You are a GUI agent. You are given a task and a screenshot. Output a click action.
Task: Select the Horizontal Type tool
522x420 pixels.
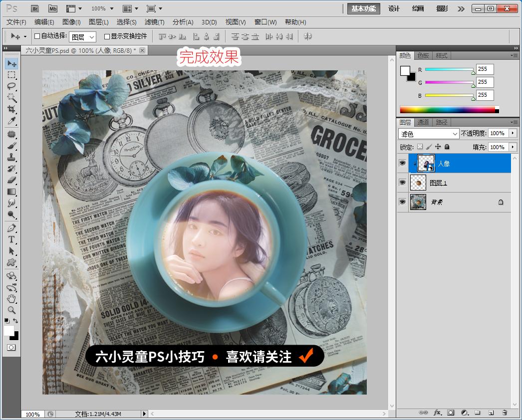pos(11,239)
